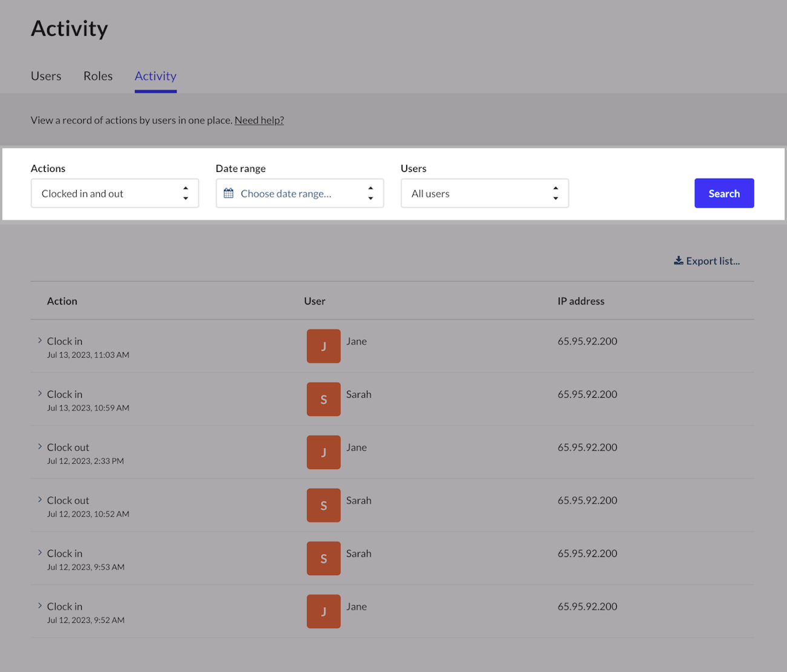Open the Actions dropdown showing Clocked in and out

click(114, 194)
